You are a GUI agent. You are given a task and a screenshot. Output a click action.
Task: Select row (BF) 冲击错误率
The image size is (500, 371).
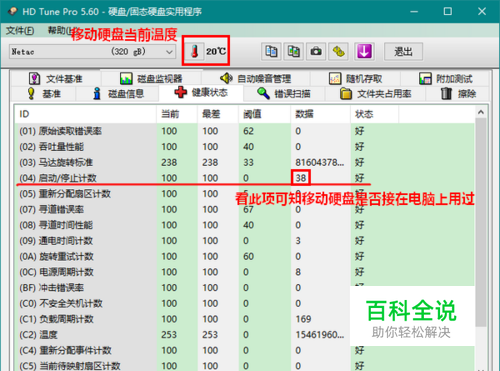click(245, 288)
